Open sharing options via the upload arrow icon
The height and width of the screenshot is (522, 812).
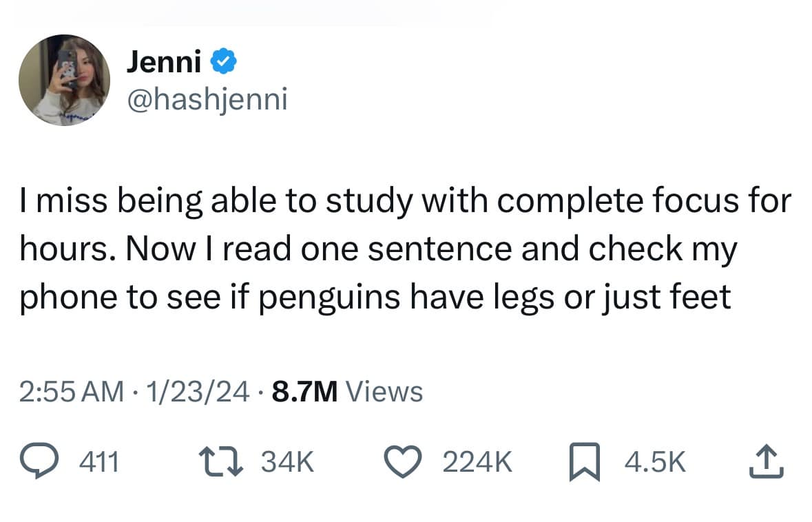pyautogui.click(x=767, y=460)
